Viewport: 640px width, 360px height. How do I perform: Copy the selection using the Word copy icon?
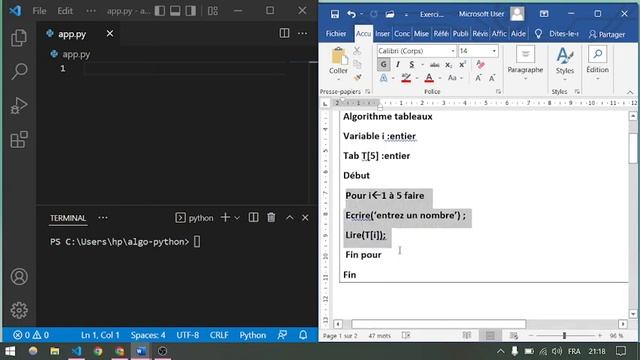[357, 64]
